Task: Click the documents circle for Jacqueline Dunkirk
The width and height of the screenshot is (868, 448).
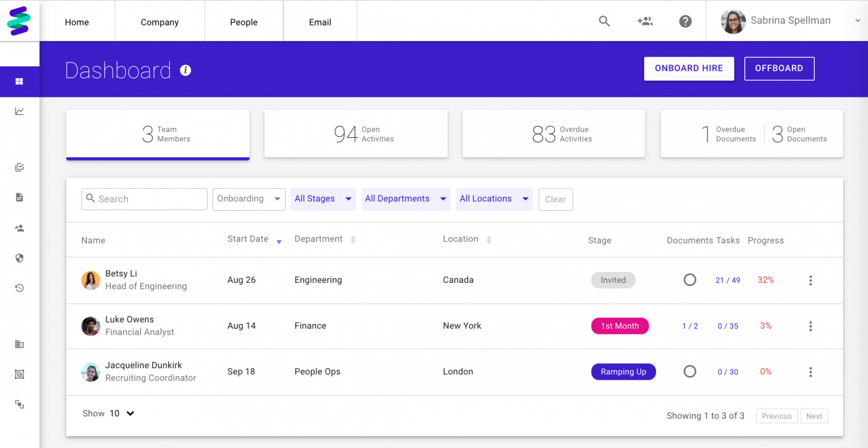Action: click(689, 372)
